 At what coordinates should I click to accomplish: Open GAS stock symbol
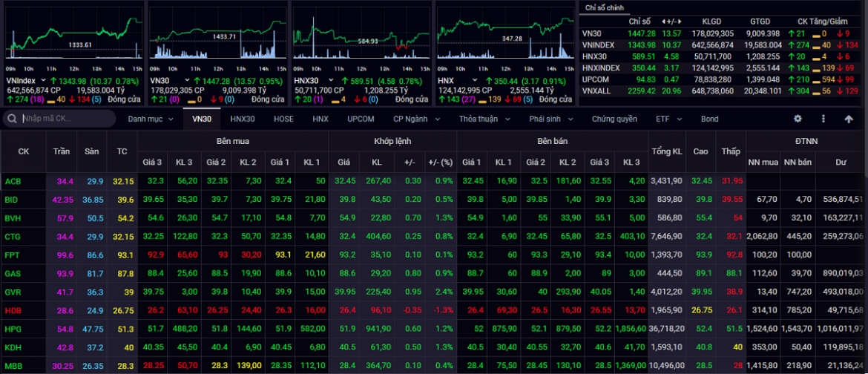point(12,274)
